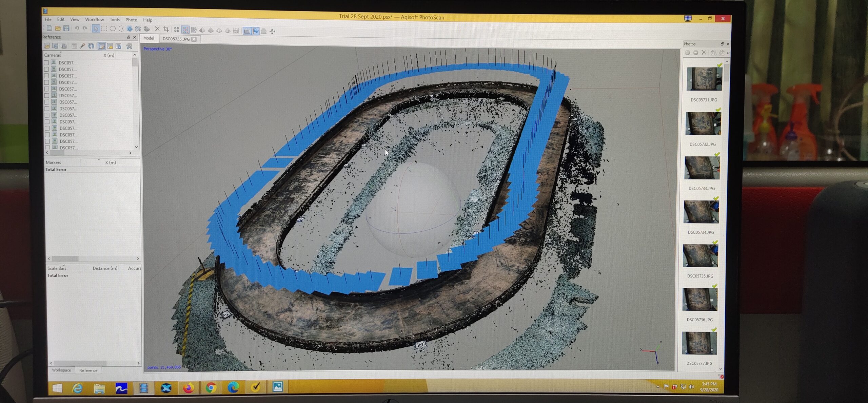Activate the Move Region tool
The image size is (868, 403).
pos(130,29)
